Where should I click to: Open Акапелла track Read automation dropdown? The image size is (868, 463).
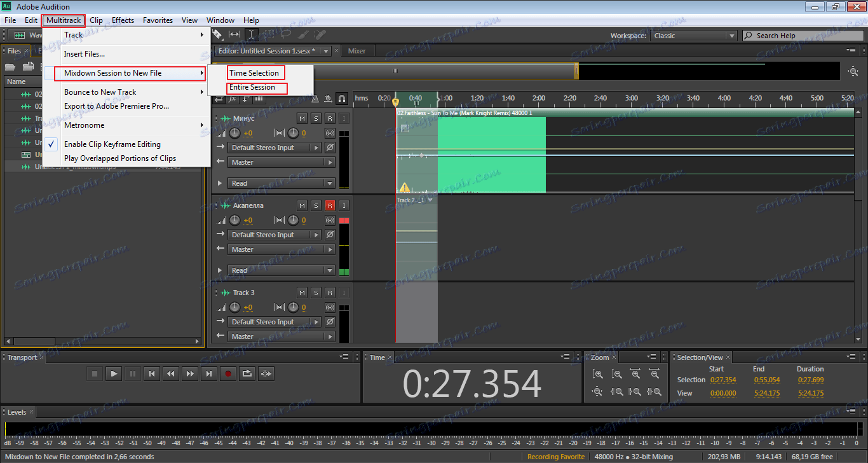281,270
